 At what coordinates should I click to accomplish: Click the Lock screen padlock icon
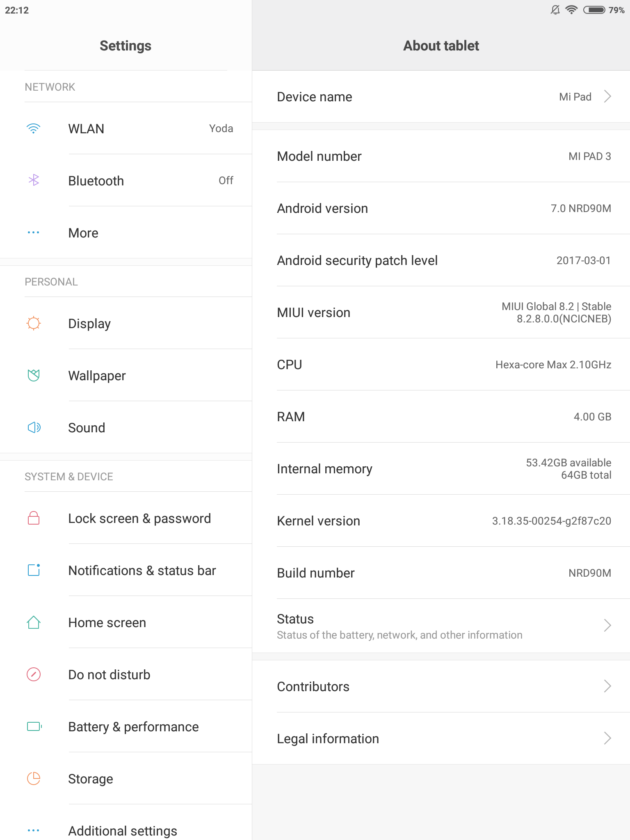(34, 518)
